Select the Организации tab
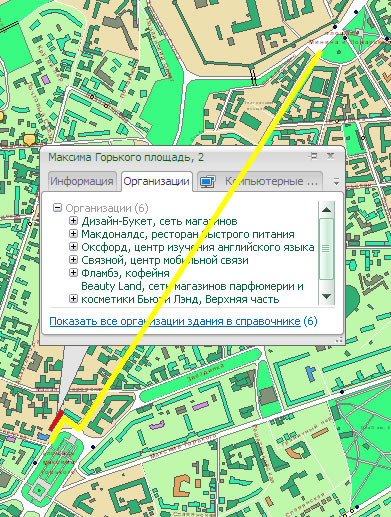Image resolution: width=391 pixels, height=517 pixels. click(x=156, y=181)
